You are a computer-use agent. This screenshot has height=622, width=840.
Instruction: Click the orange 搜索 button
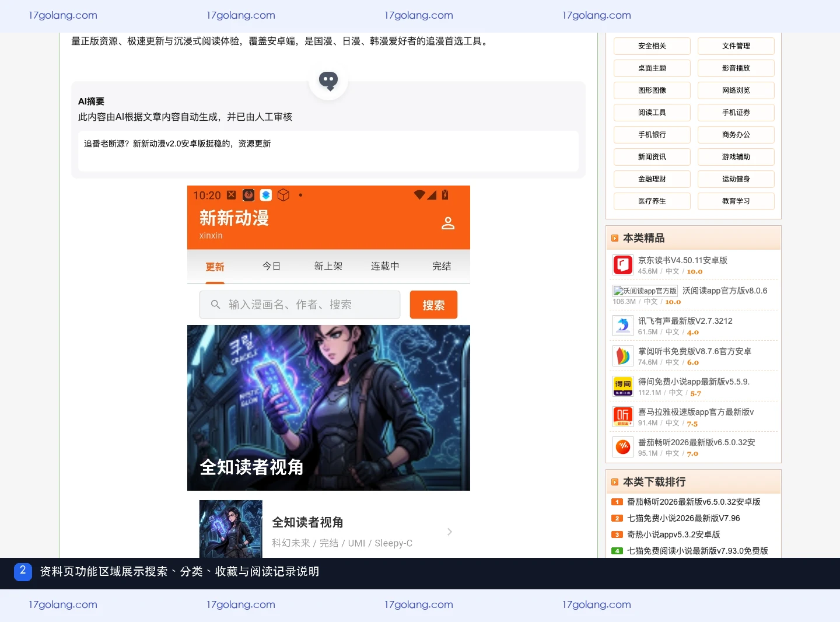pyautogui.click(x=433, y=305)
